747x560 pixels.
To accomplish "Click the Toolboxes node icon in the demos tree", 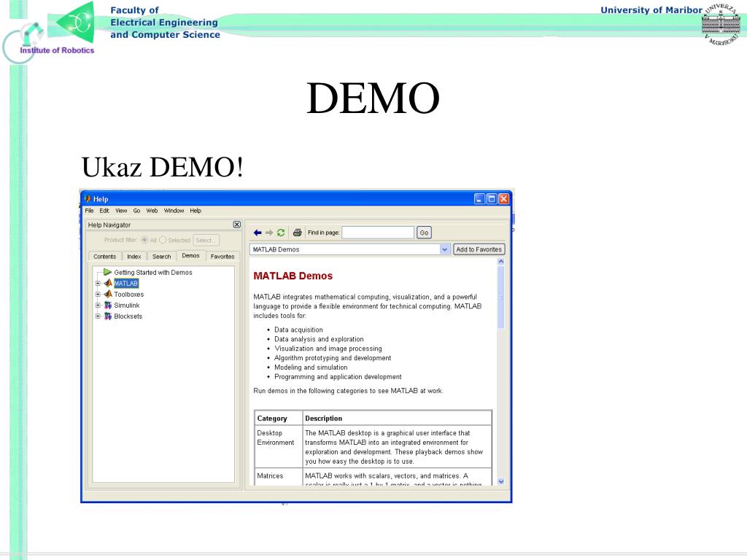I will click(x=108, y=294).
